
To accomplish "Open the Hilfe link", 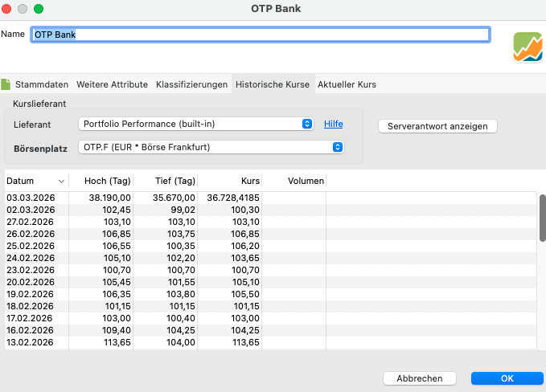I will [333, 124].
